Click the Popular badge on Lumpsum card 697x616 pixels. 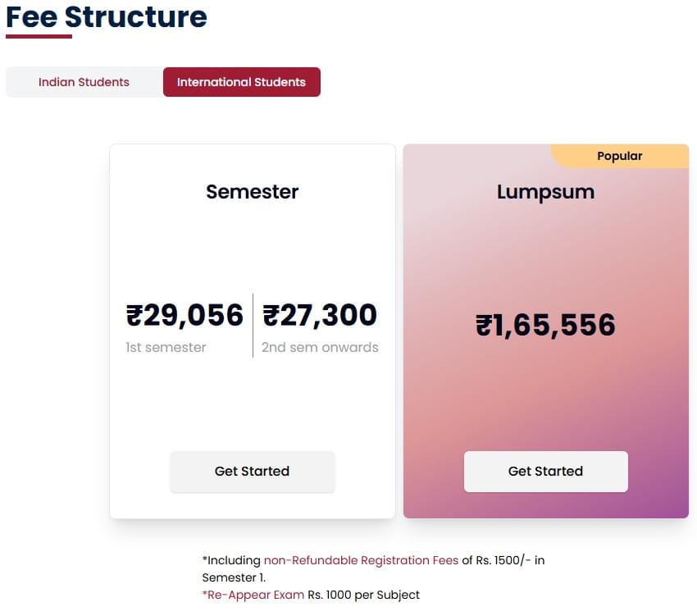pos(620,156)
